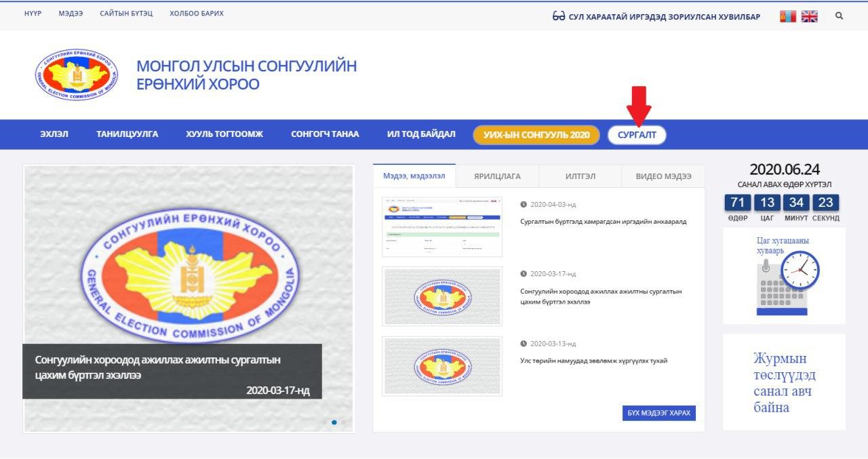Switch to the ИЛТГЭЛ tab
This screenshot has width=868, height=459.
(580, 176)
